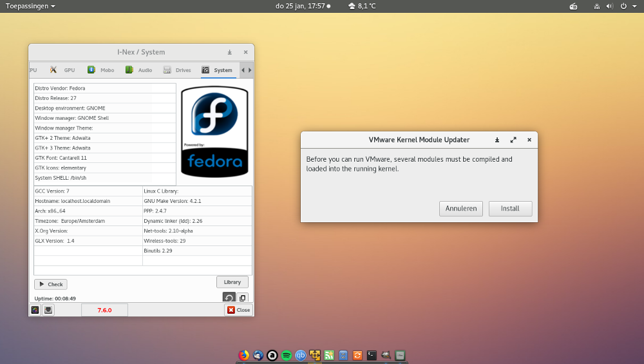Click the Fedora logo image

tap(215, 132)
